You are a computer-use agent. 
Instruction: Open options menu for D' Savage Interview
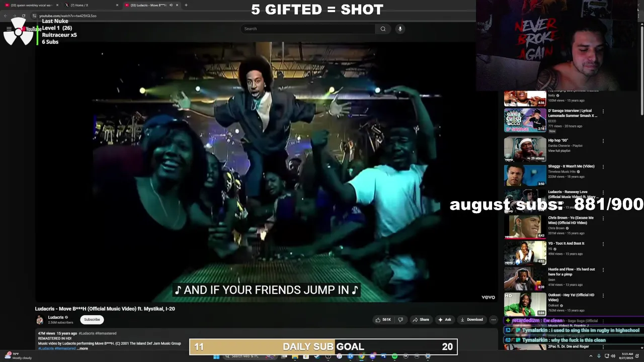coord(603,111)
